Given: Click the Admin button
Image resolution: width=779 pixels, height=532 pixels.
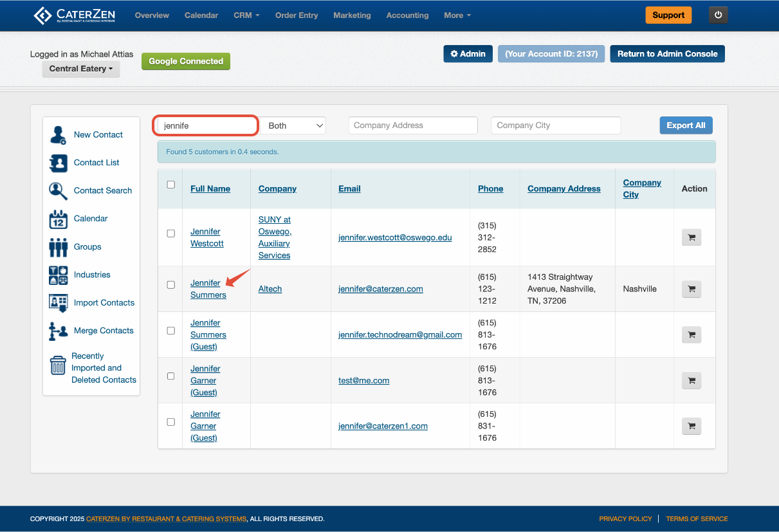Looking at the screenshot, I should (468, 54).
